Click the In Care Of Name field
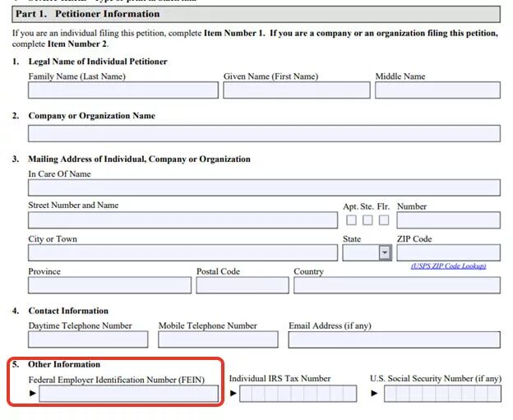Viewport: 513px width, 420px height. [x=265, y=187]
